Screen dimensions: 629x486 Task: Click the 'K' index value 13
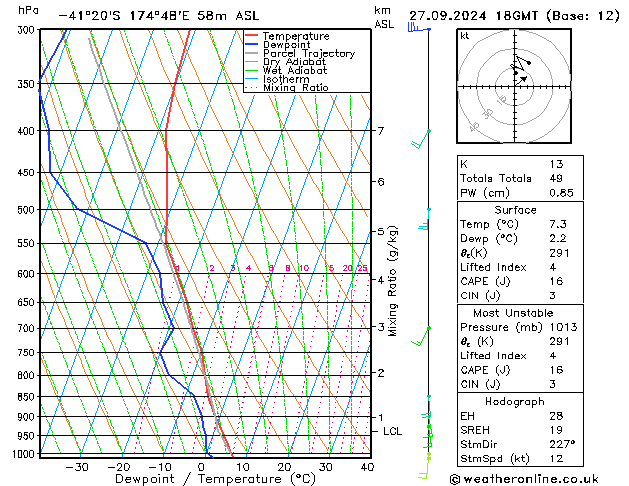(556, 164)
